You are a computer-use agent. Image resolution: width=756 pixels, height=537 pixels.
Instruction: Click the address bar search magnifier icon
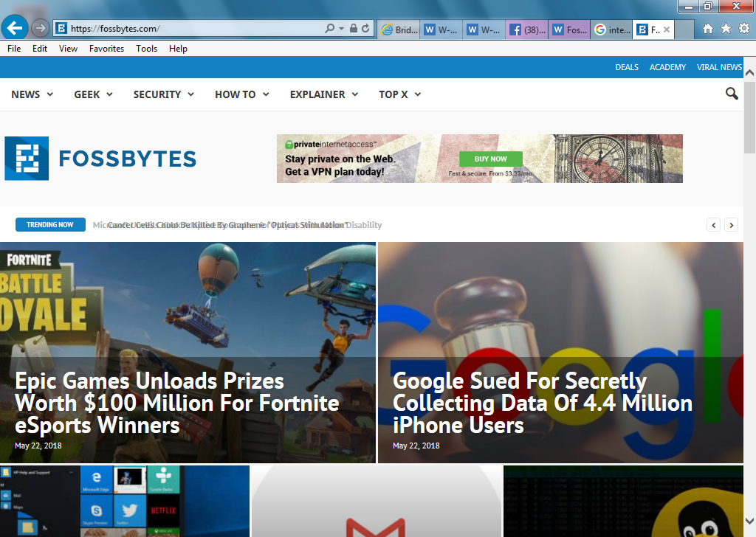tap(329, 29)
